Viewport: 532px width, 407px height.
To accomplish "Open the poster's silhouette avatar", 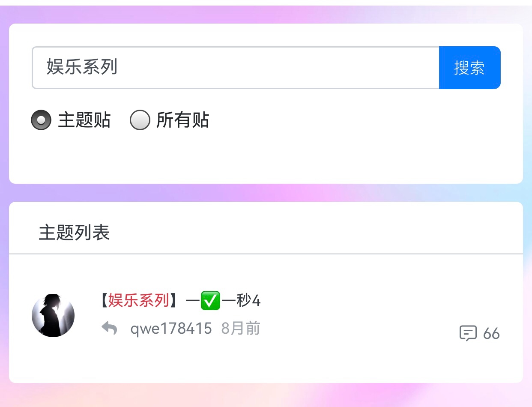I will point(53,315).
